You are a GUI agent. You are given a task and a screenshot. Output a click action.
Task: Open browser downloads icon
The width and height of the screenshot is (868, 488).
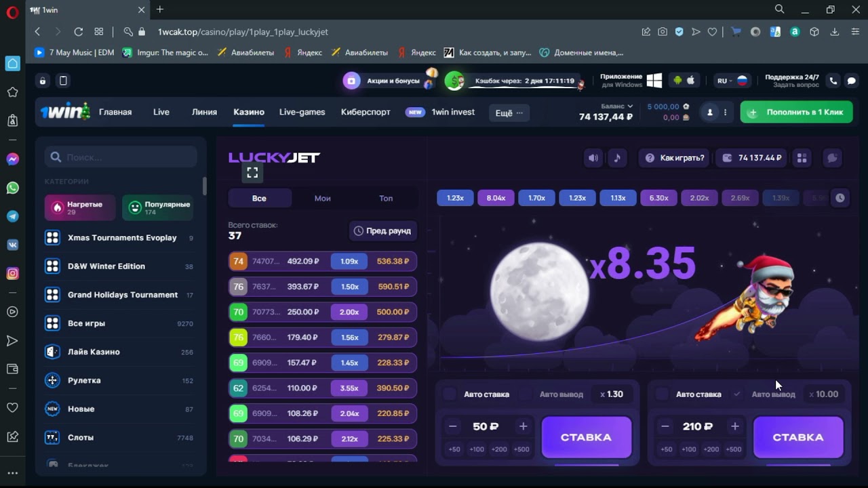[x=835, y=32]
